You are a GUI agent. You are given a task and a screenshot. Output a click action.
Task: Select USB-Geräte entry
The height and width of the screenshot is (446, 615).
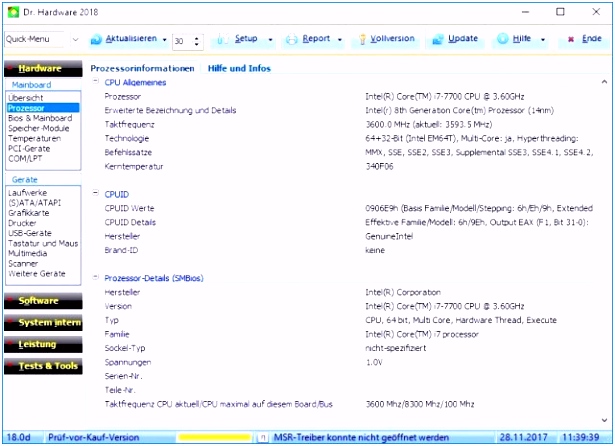pos(30,233)
